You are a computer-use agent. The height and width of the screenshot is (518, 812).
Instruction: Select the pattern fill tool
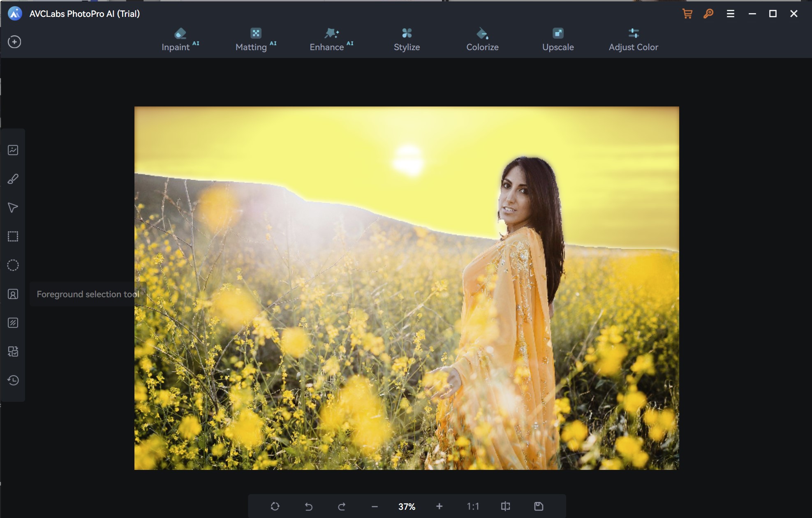click(x=13, y=323)
